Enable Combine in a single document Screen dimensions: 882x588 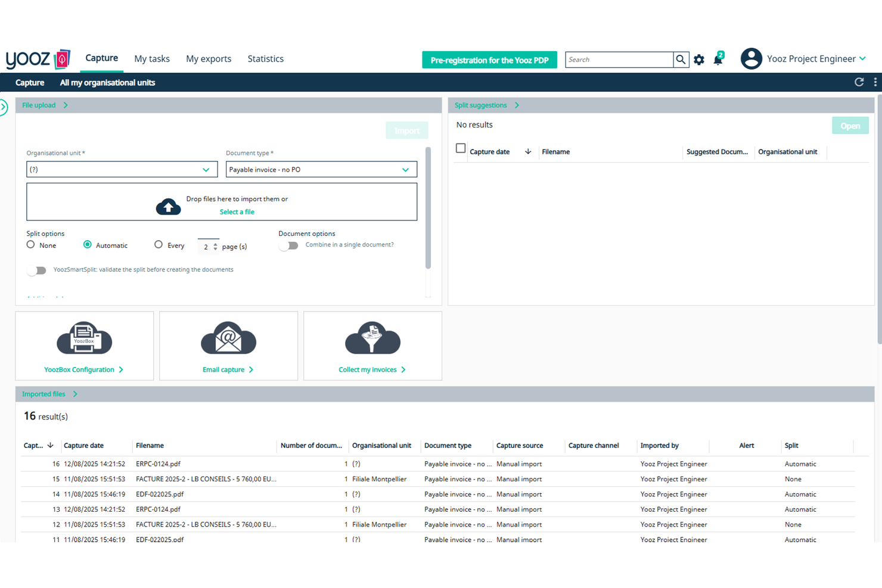tap(288, 245)
